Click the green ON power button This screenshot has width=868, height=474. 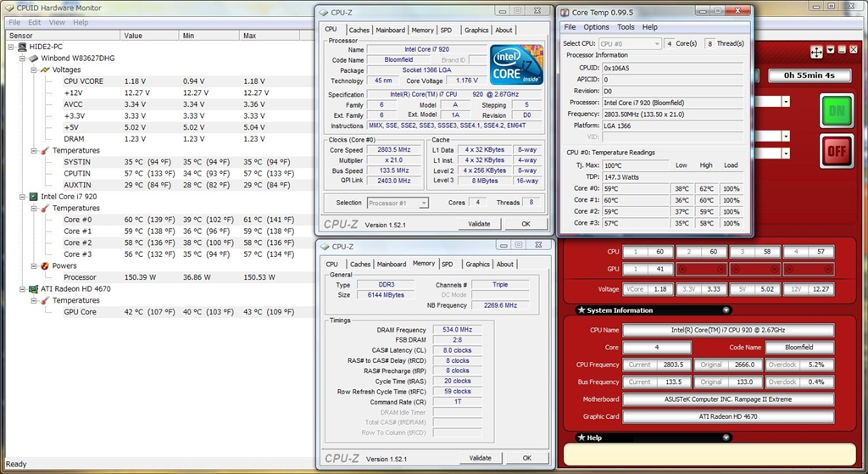click(837, 111)
